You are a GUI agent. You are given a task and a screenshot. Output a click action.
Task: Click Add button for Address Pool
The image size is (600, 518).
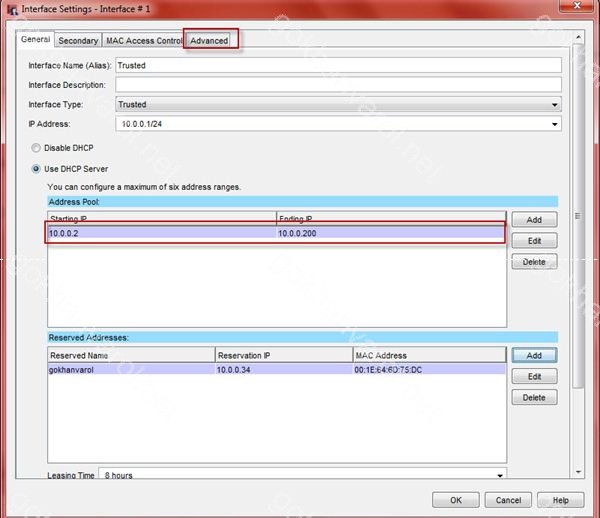533,219
